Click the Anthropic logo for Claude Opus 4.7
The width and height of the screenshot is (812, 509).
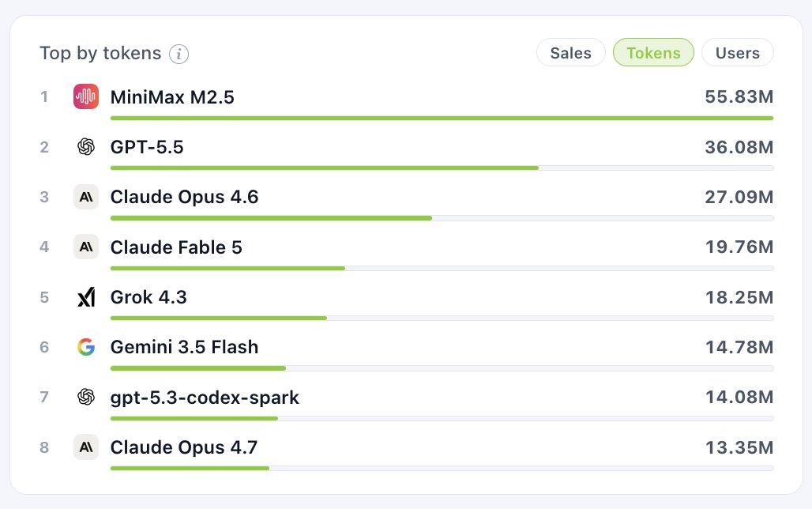click(86, 447)
